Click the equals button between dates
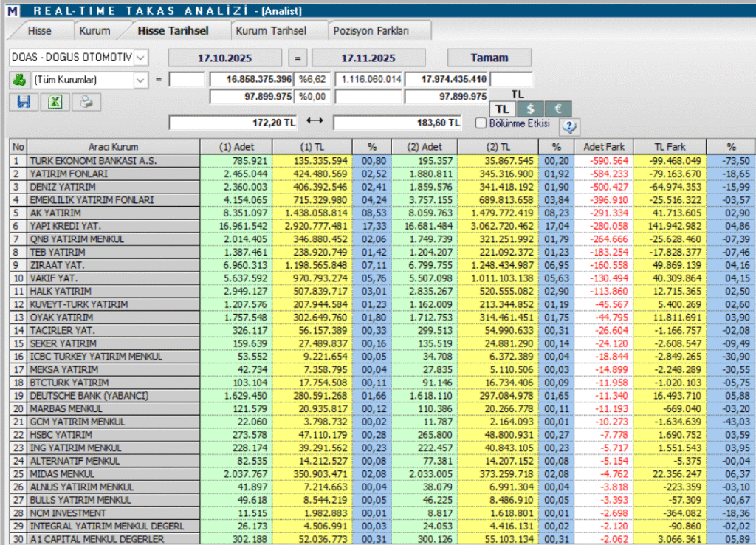Screen dimensions: 756x545 click(x=298, y=58)
